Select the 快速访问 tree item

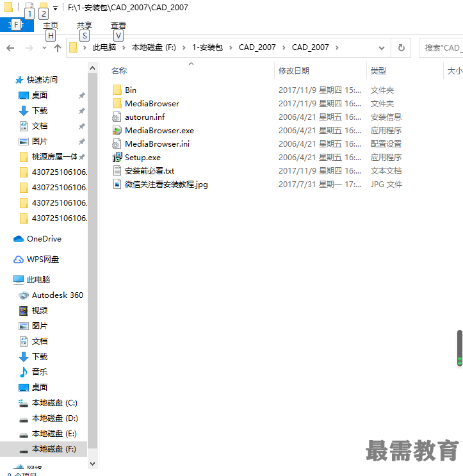(x=42, y=80)
